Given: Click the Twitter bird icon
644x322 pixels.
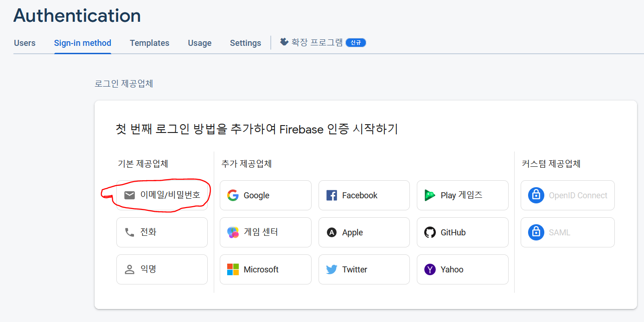Looking at the screenshot, I should [332, 269].
